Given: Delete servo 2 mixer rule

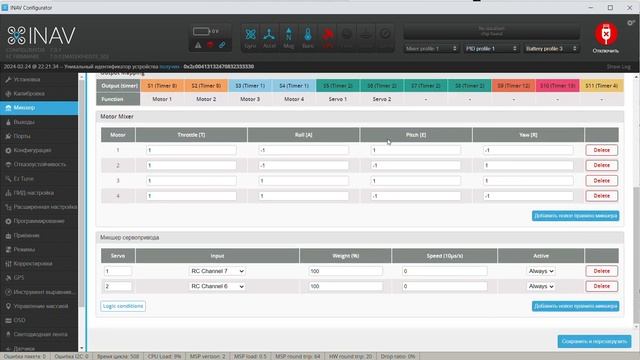Looking at the screenshot, I should coord(602,287).
